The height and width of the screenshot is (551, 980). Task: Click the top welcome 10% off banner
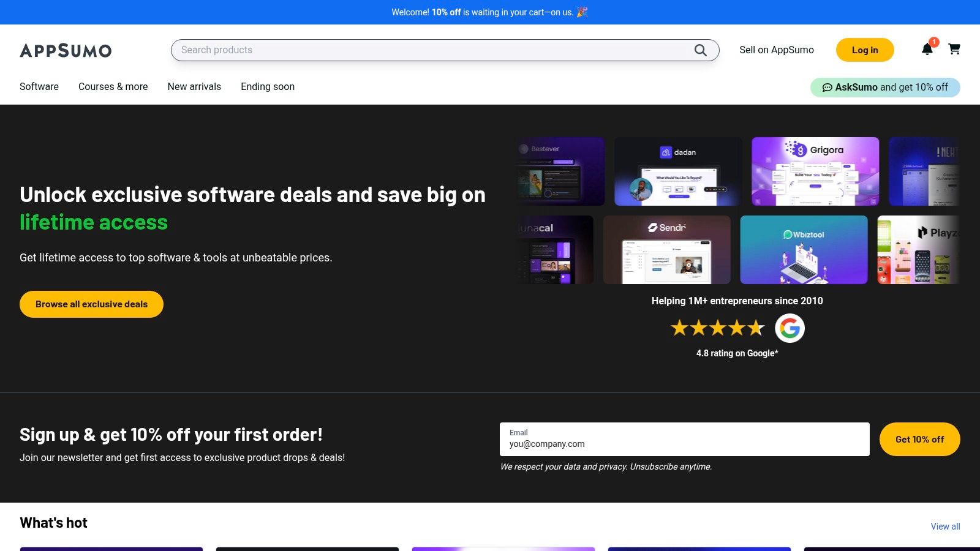point(490,12)
